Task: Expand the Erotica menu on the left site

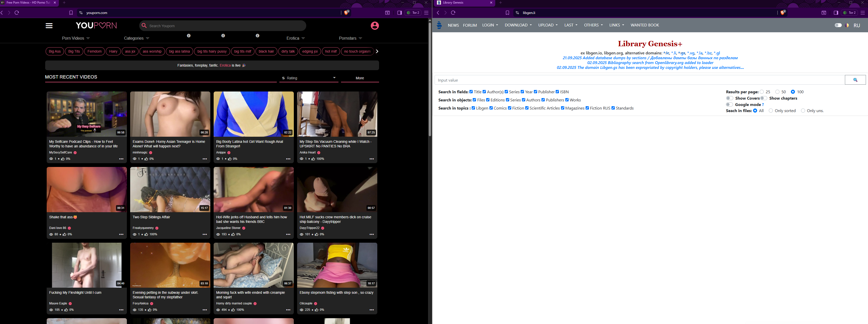Action: (296, 38)
